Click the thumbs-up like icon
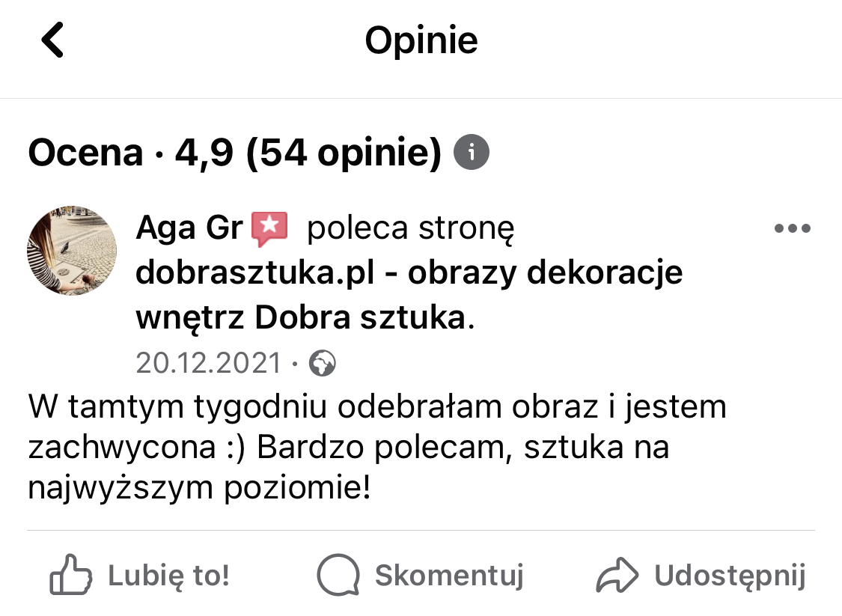This screenshot has width=842, height=616. click(70, 576)
